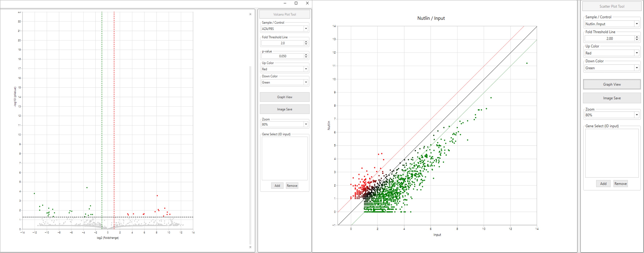Decrease volcano p-value using down arrow
The width and height of the screenshot is (644, 253).
306,57
